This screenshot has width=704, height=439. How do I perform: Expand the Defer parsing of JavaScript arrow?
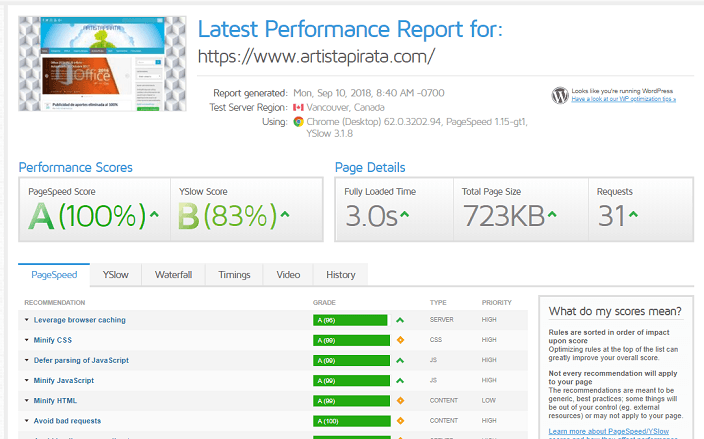26,360
